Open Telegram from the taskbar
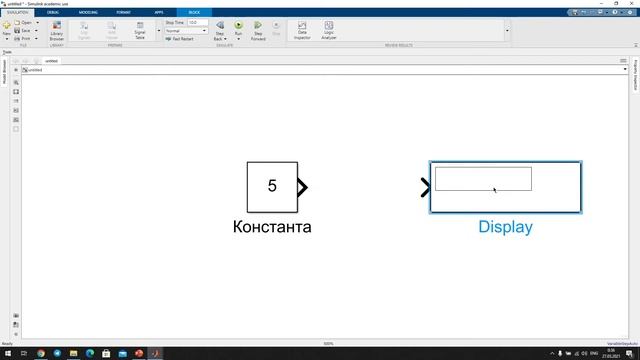The width and height of the screenshot is (640, 360). click(x=57, y=353)
